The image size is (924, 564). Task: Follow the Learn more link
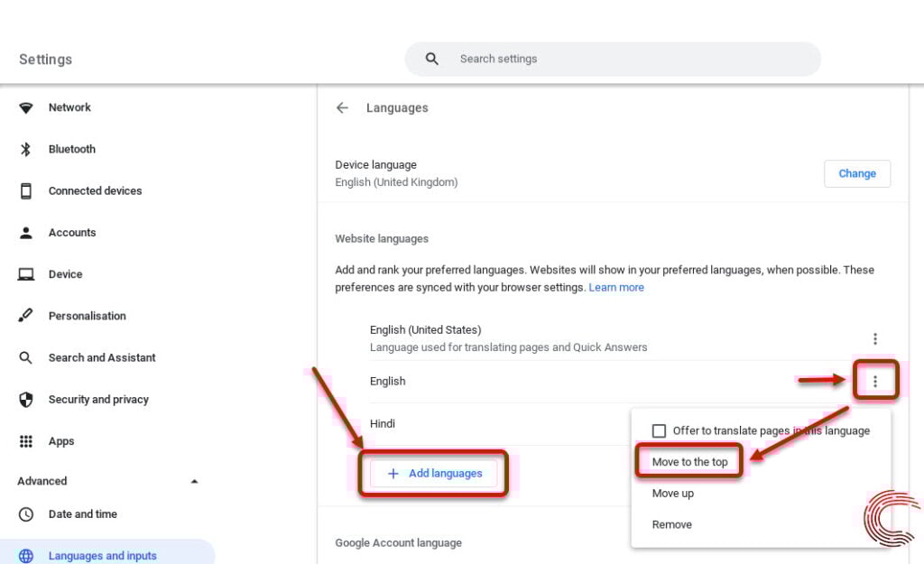pos(615,288)
